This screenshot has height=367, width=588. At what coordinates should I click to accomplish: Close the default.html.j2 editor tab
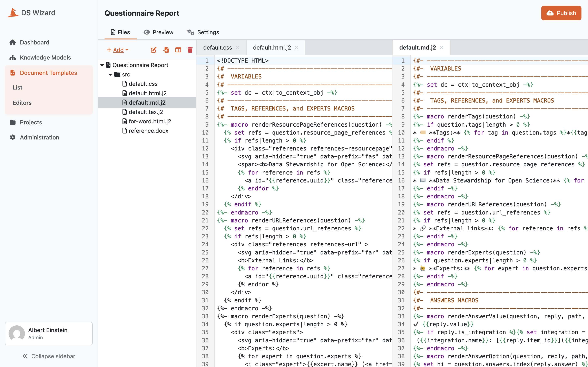296,48
